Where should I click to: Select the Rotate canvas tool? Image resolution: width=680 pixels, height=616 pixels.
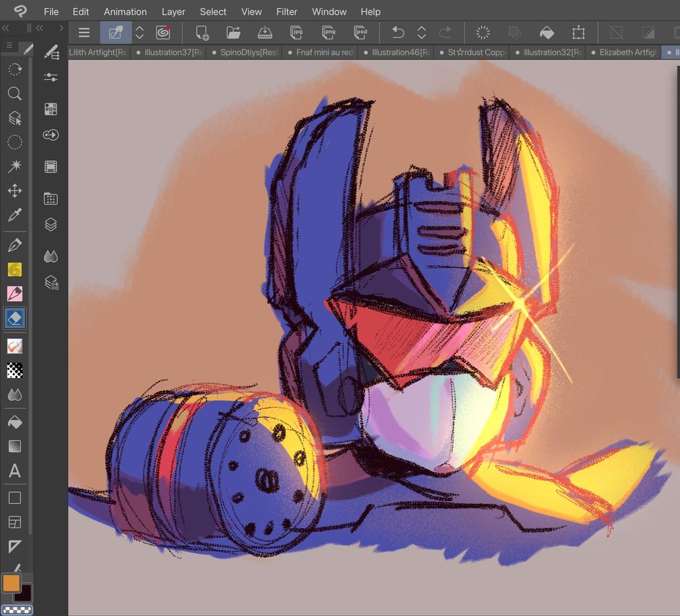(15, 69)
